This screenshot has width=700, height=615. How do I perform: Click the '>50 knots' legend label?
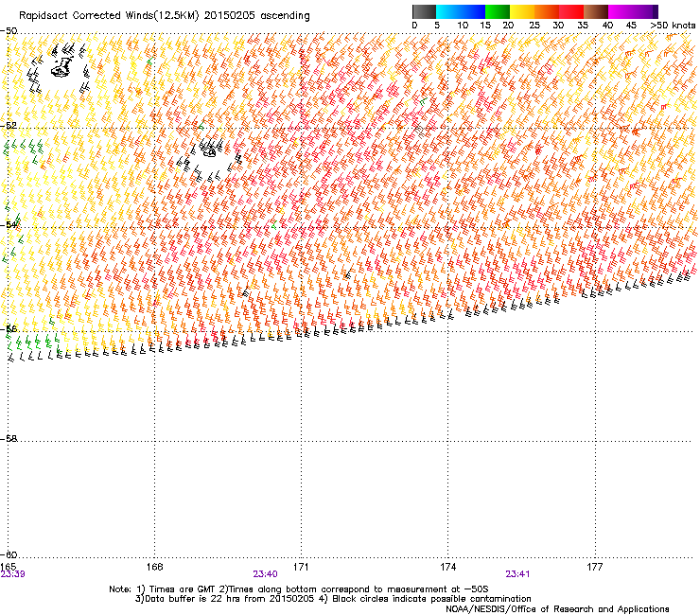pos(673,26)
